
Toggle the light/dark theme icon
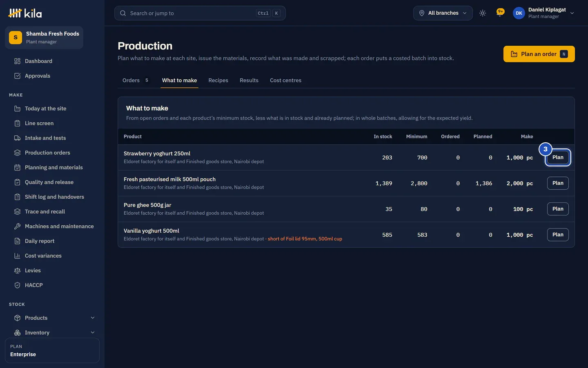(483, 13)
